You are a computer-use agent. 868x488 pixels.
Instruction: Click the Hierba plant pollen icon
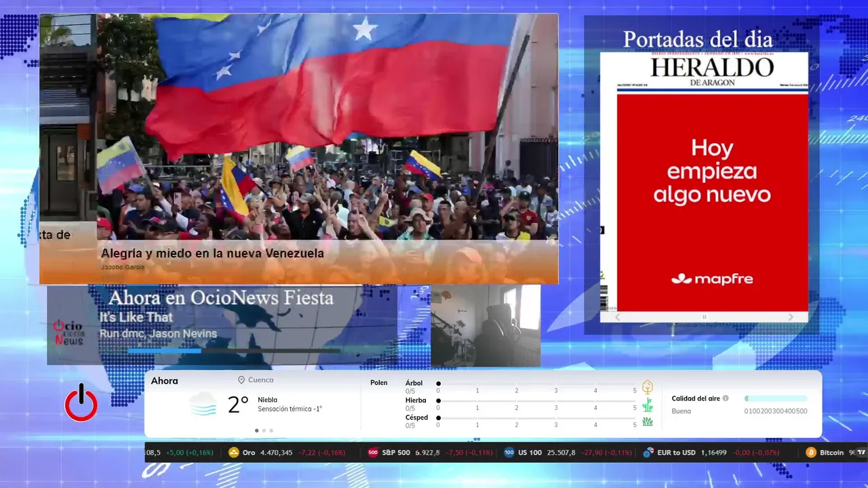pos(648,405)
